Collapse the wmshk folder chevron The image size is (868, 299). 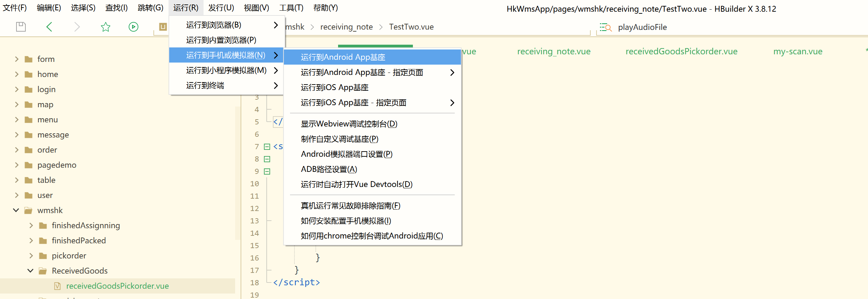click(16, 210)
